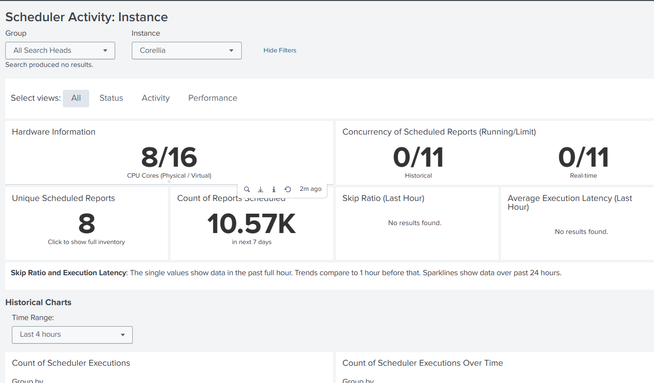Click Average Execution Latency panel title
The width and height of the screenshot is (654, 383).
[x=570, y=202]
